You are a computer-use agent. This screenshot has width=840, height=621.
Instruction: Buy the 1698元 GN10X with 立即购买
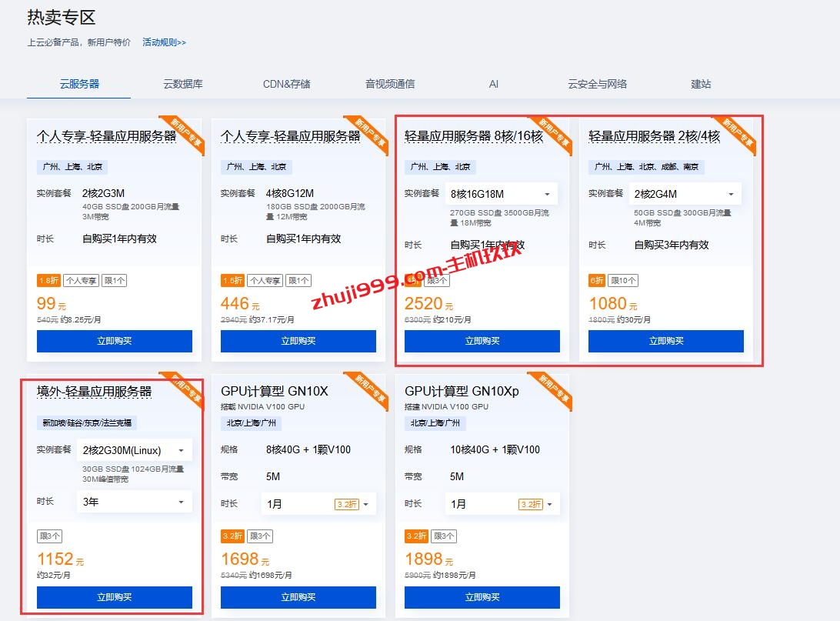pos(298,597)
